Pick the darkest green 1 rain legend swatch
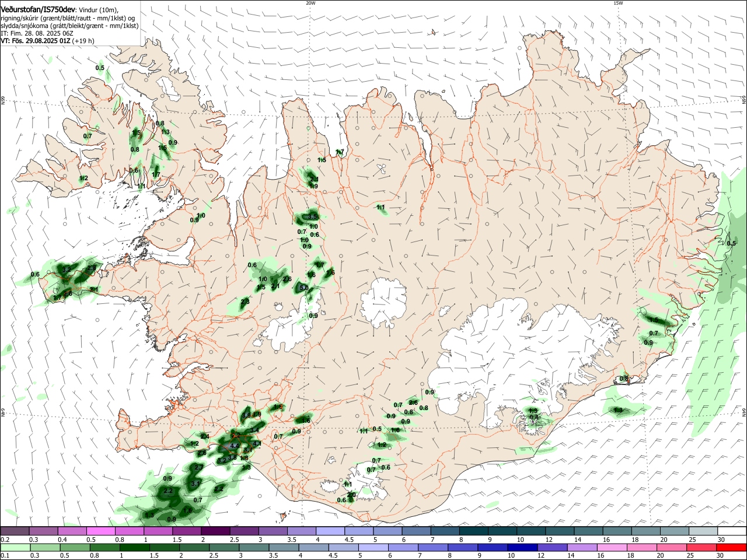Screen dimensions: 747x560 point(134,548)
